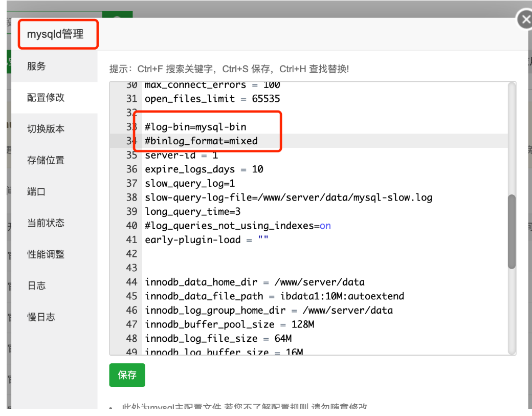Show the 日志 tab
Image resolution: width=532 pixels, height=416 pixels.
pyautogui.click(x=36, y=286)
